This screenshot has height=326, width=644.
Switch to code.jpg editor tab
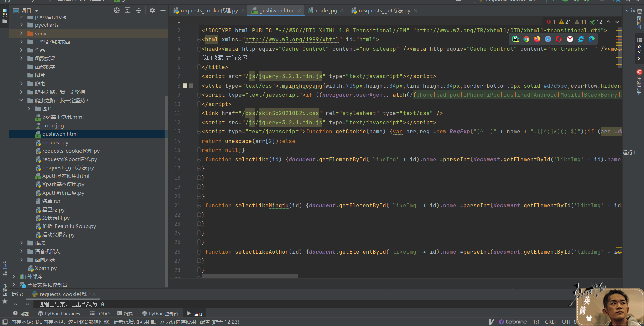pyautogui.click(x=323, y=11)
